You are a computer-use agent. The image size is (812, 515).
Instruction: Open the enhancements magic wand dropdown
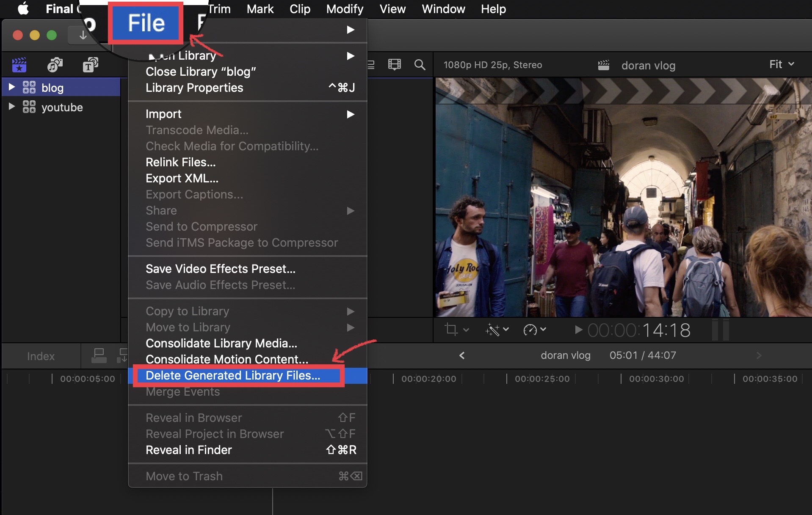[x=497, y=329]
